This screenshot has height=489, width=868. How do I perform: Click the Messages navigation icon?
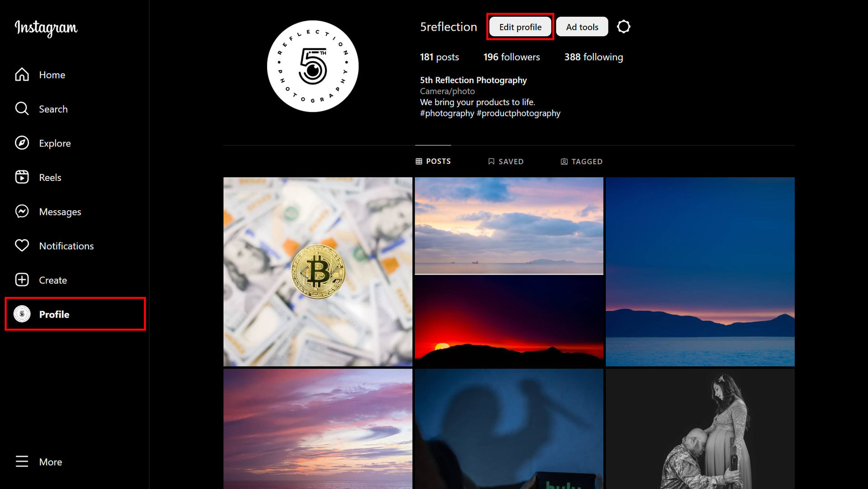tap(21, 212)
